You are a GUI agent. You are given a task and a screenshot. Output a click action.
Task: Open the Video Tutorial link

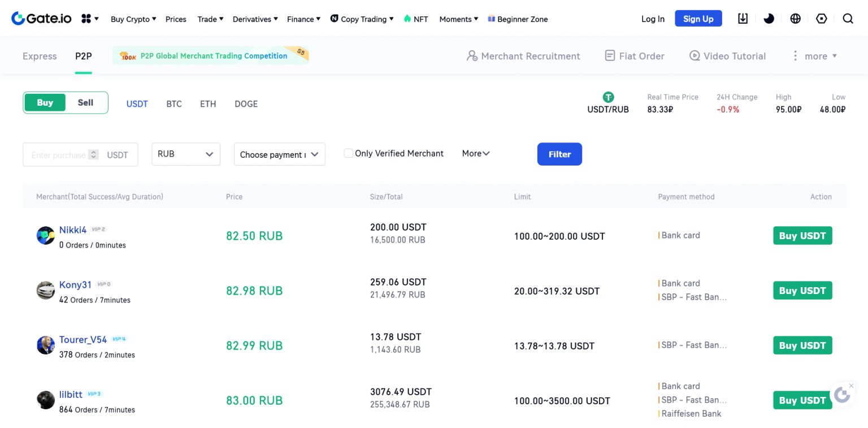(x=727, y=56)
